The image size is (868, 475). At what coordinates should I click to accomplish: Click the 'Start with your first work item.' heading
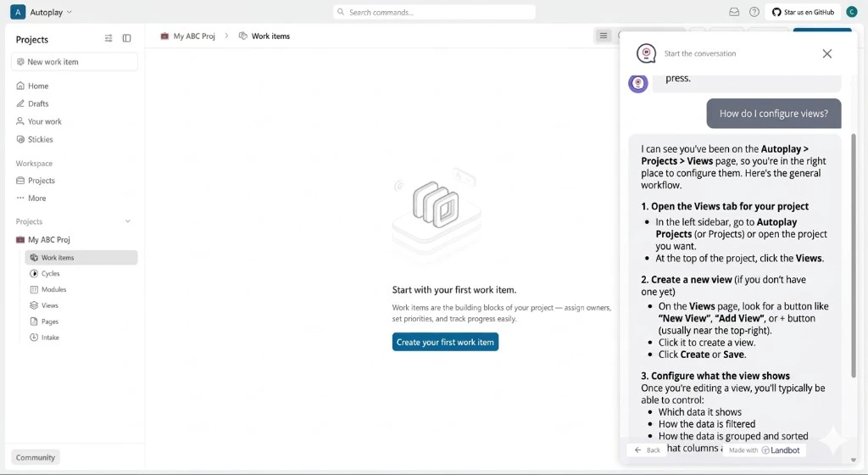coord(454,289)
